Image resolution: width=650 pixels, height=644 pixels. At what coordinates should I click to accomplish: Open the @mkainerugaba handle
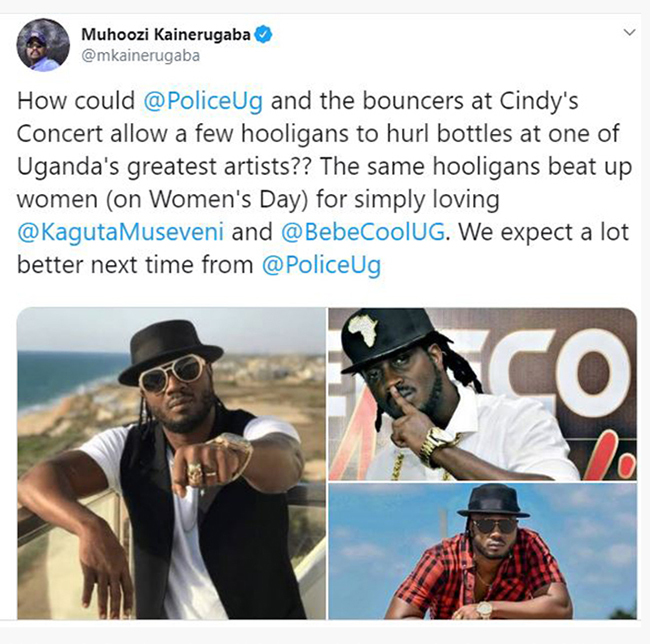[141, 56]
